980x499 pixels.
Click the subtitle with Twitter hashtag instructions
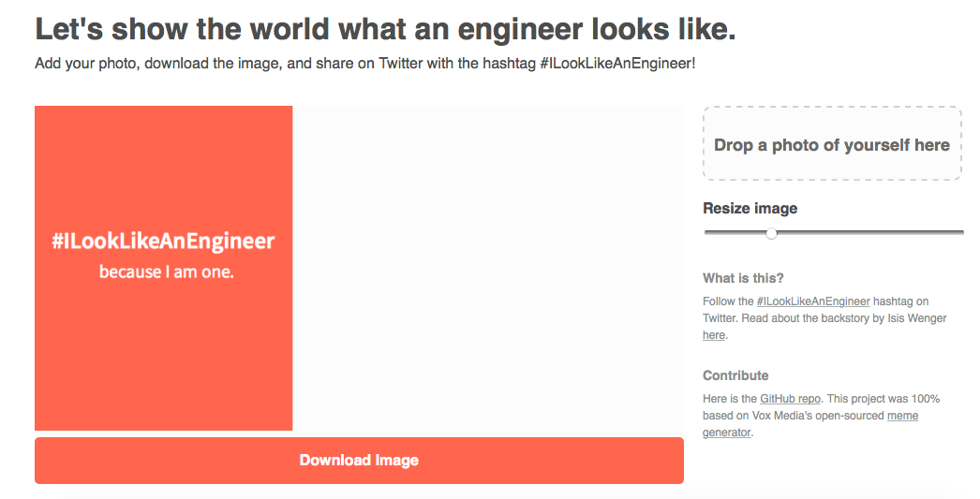[x=365, y=63]
